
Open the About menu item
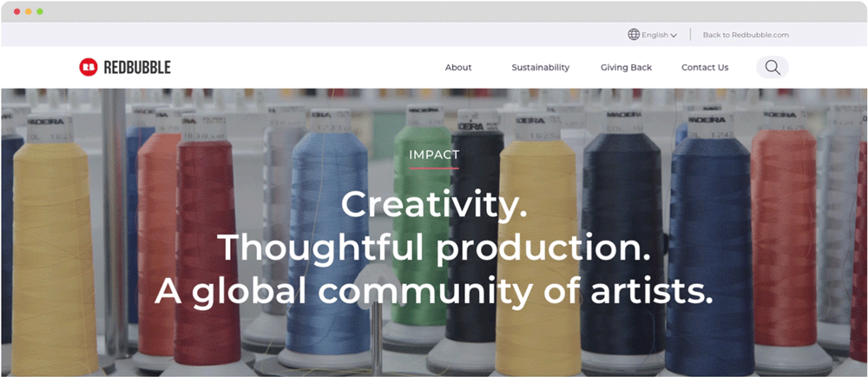pyautogui.click(x=458, y=68)
